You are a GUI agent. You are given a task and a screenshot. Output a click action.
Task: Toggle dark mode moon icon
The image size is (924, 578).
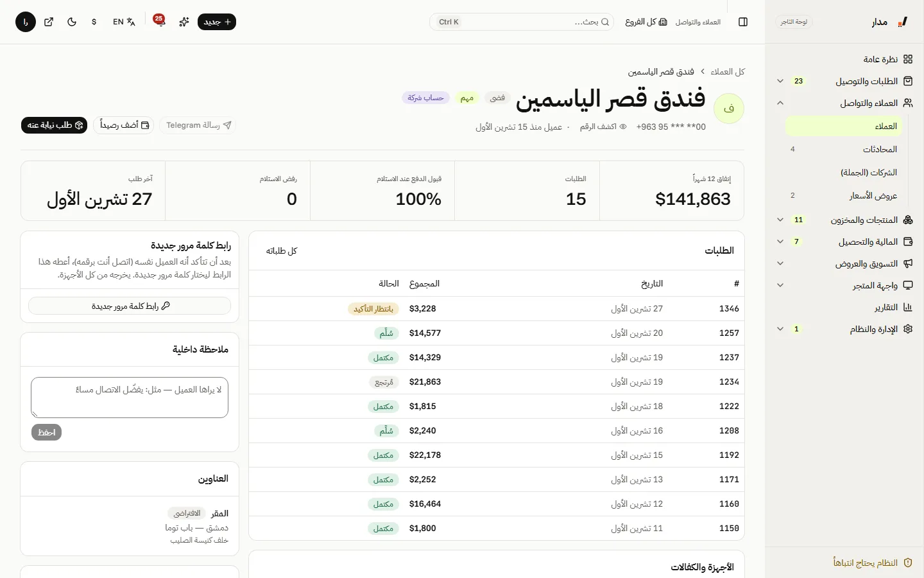[x=72, y=22]
